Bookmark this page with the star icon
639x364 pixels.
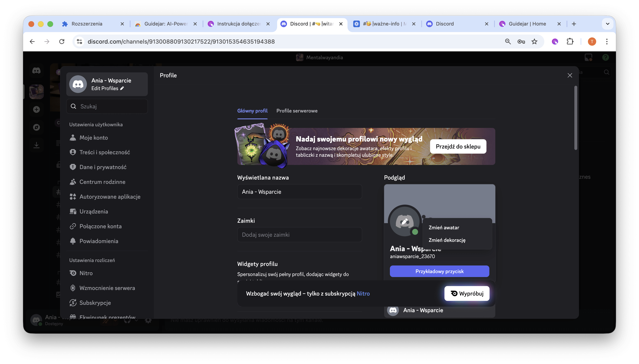(534, 42)
